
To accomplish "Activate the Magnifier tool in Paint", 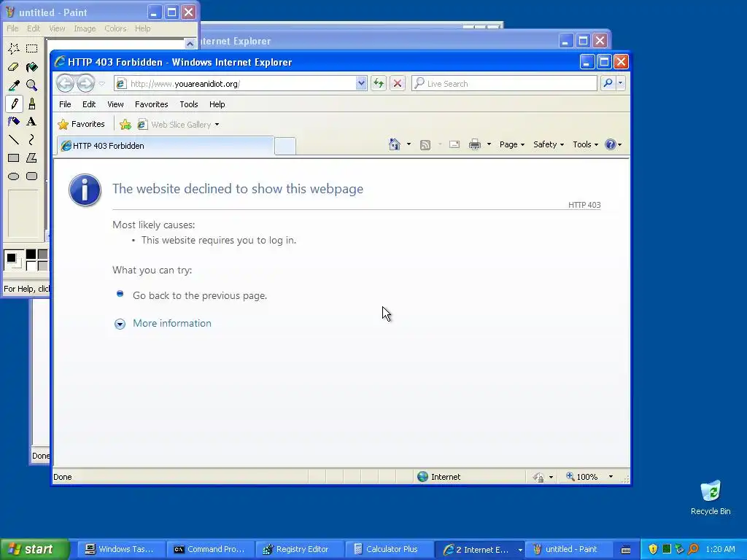I will click(x=32, y=85).
